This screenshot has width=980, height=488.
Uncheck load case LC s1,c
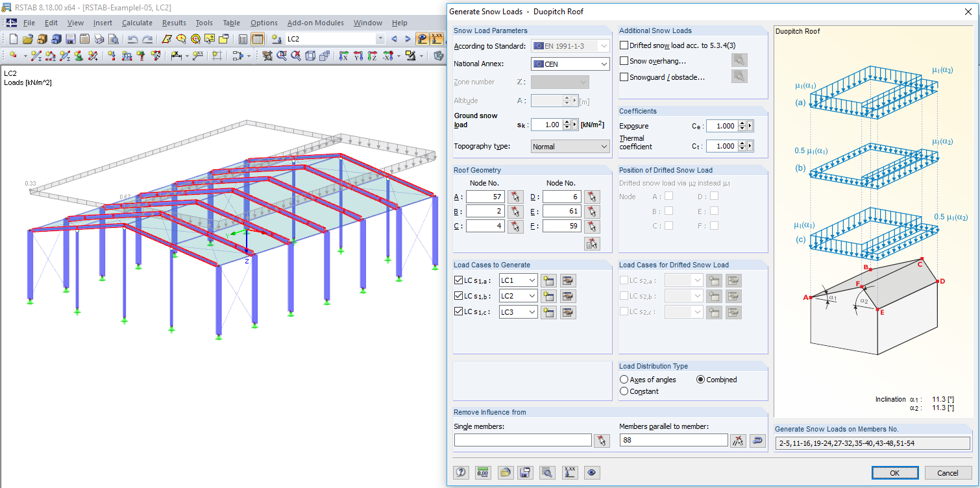(x=459, y=311)
